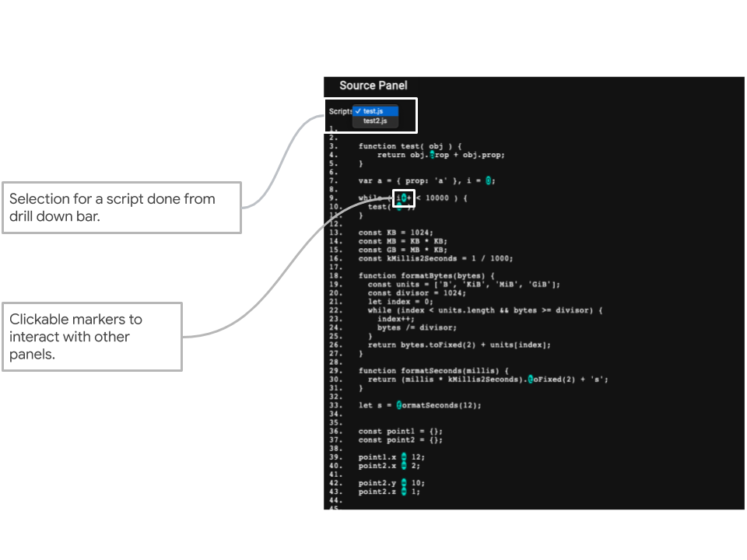The image size is (747, 560).
Task: Click the const kMillis2Seconds line 16
Action: coord(436,259)
